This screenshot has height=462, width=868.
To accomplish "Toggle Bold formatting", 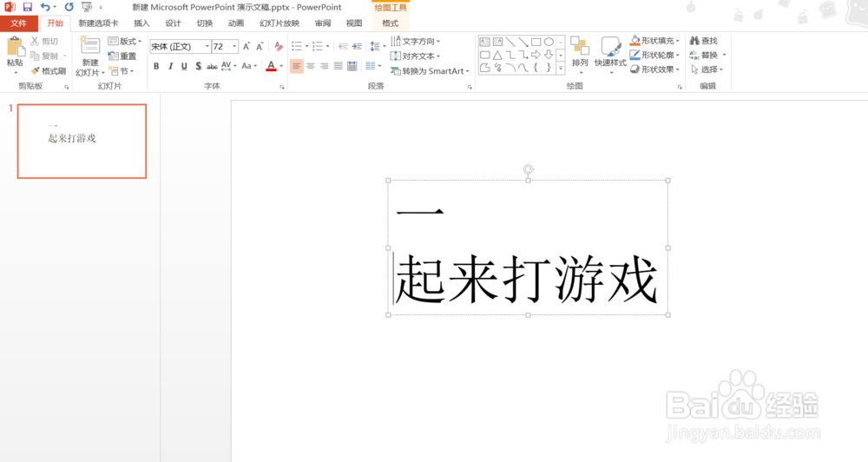I will click(x=156, y=66).
